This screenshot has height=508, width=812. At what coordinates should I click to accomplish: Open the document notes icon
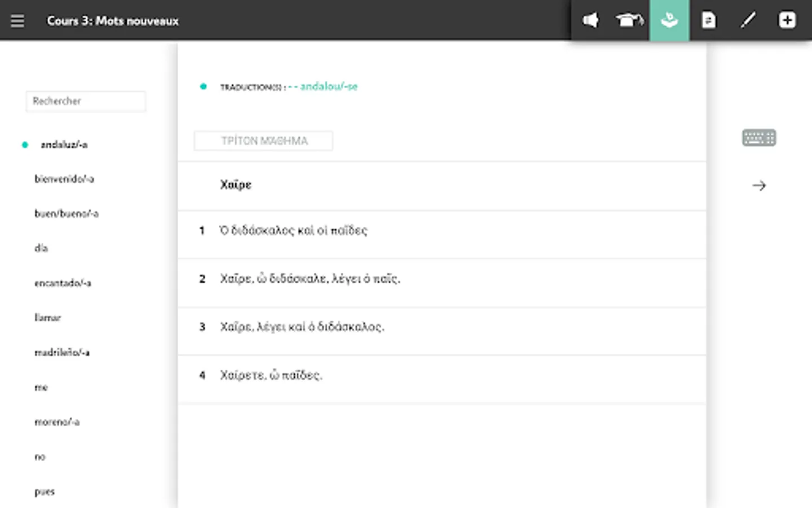click(708, 21)
